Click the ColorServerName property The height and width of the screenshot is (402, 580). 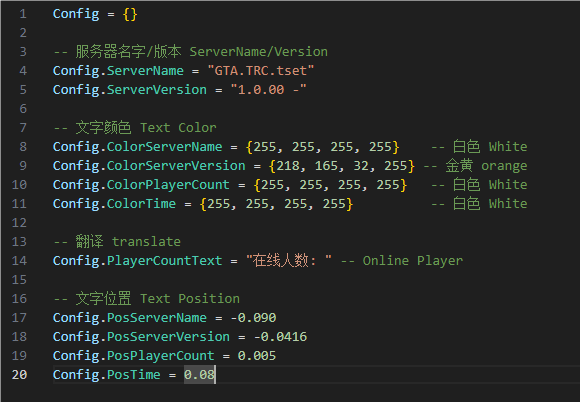click(165, 146)
